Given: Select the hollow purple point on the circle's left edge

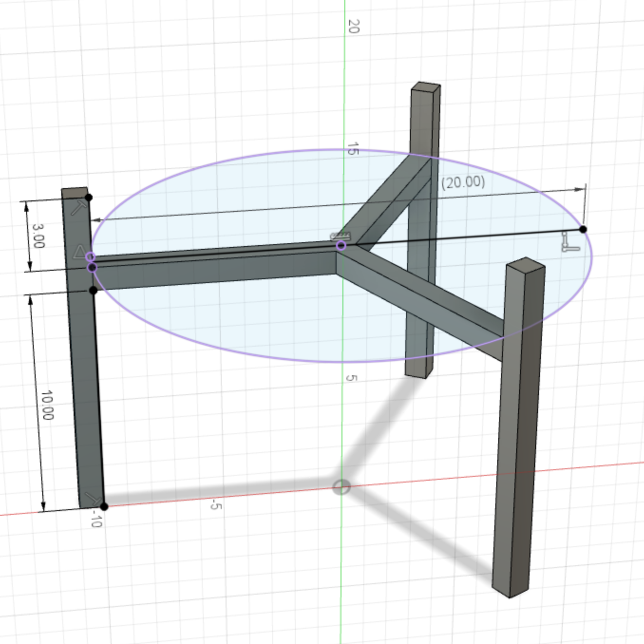Looking at the screenshot, I should [x=90, y=257].
